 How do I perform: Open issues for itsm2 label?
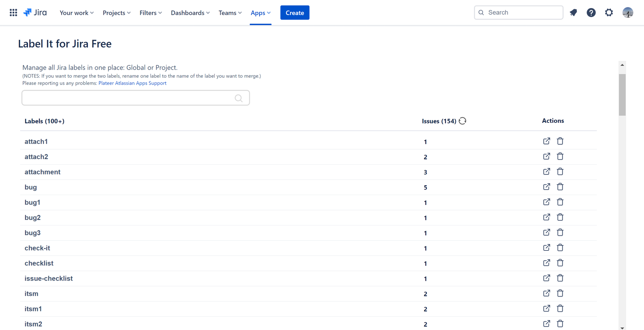tap(547, 324)
